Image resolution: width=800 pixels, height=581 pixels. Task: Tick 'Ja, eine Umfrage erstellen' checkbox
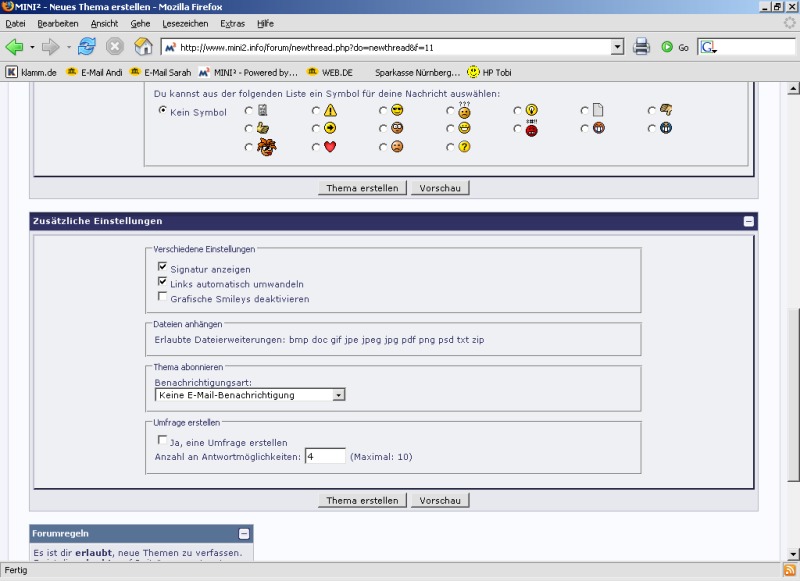coord(162,441)
